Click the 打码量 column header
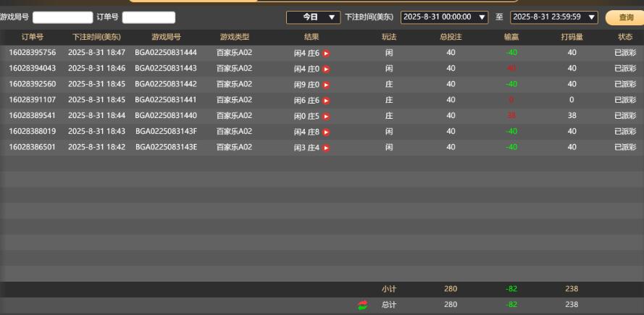 point(572,36)
